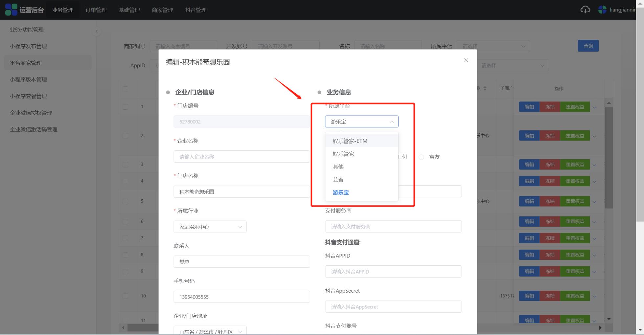Expand more actions arrow for row 10
The image size is (644, 335).
point(594,296)
